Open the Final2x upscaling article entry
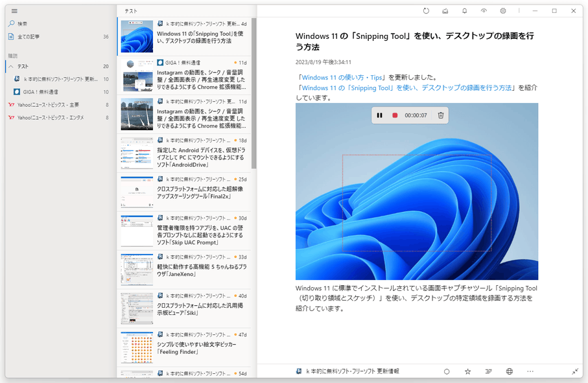The height and width of the screenshot is (383, 588). pyautogui.click(x=183, y=192)
